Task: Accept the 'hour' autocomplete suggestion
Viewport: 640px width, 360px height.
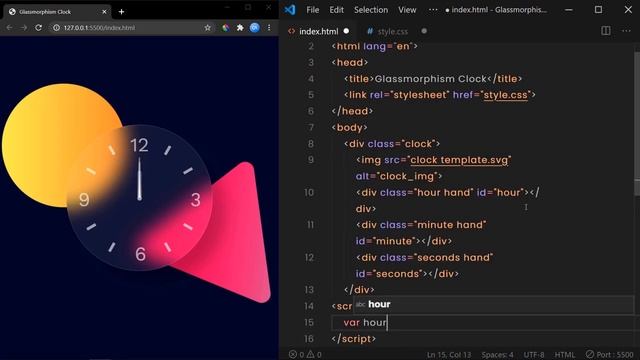Action: [493, 304]
